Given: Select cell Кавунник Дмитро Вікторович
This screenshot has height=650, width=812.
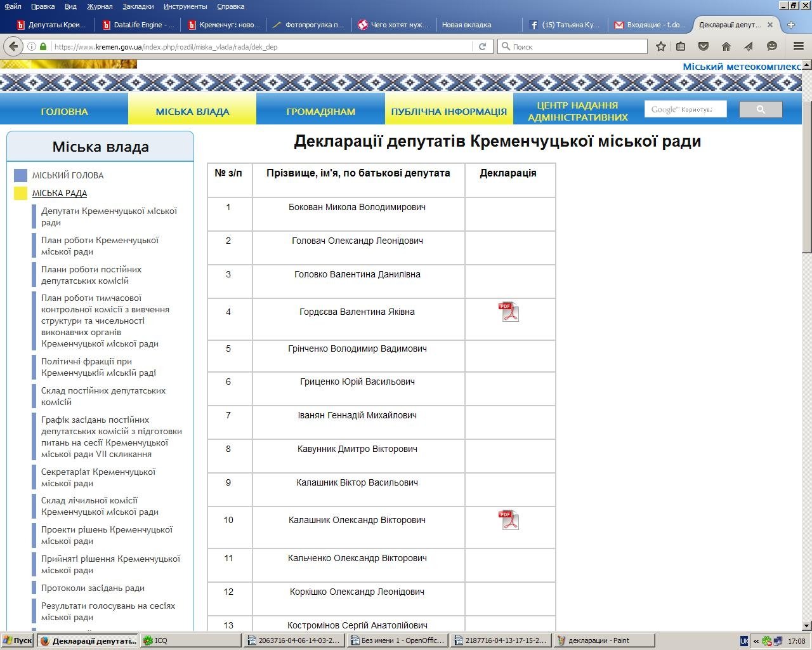Looking at the screenshot, I should click(x=358, y=456).
